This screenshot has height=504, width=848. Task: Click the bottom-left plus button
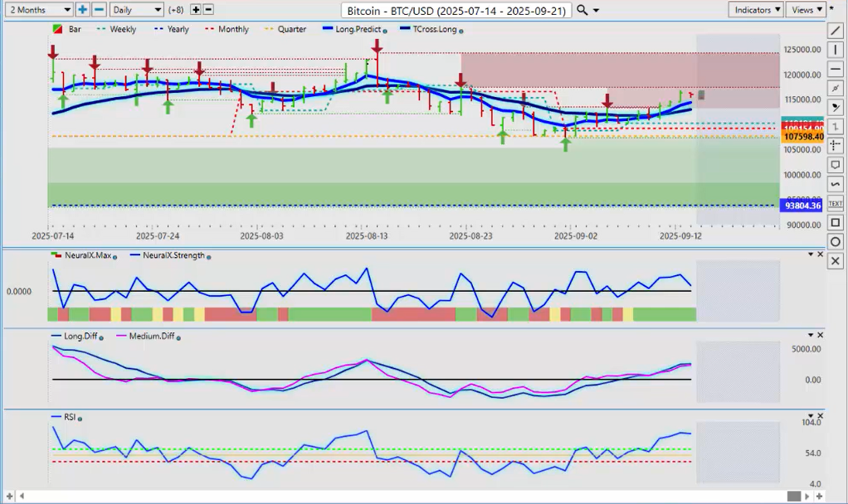[9, 496]
